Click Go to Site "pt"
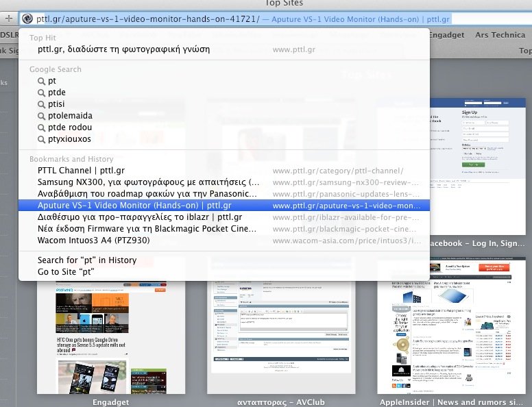This screenshot has height=407, width=532. 224,271
